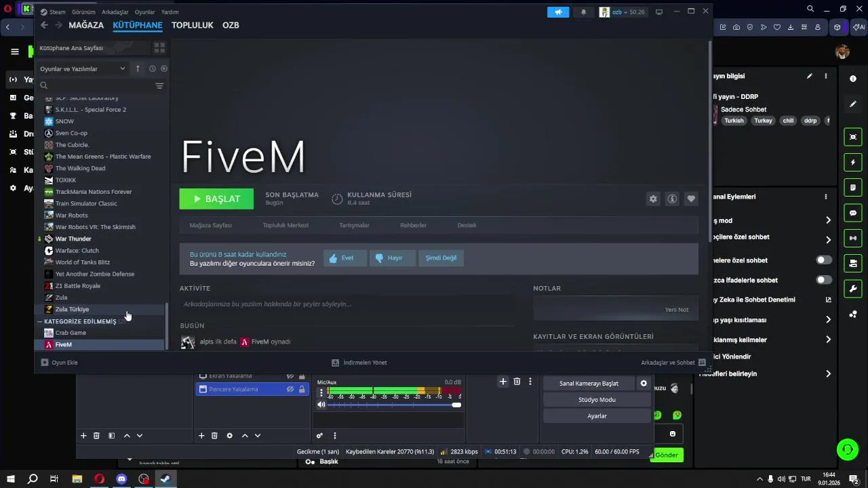Go to TOPLULUK tab

[193, 25]
